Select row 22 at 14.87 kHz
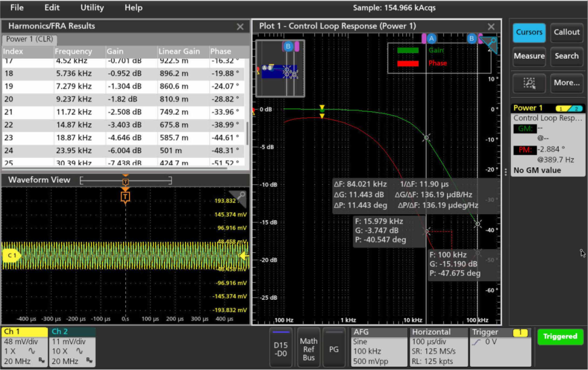This screenshot has height=370, width=588. [124, 125]
